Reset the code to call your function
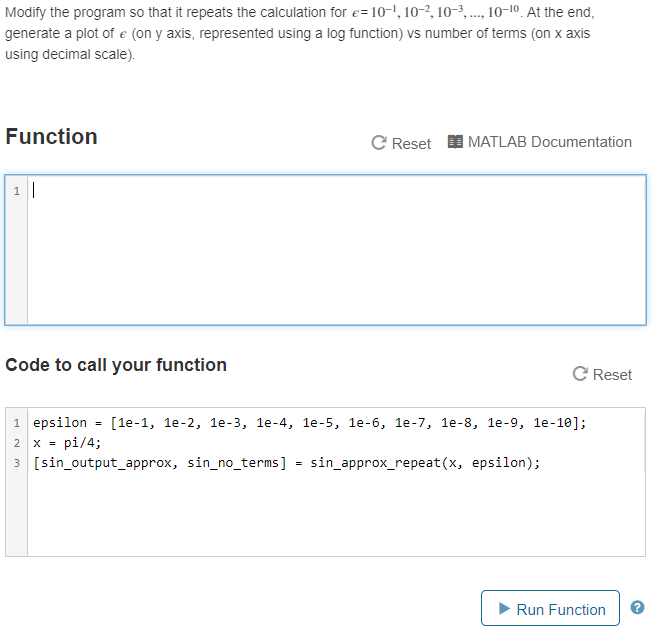Viewport: 654px width, 635px height. [612, 375]
